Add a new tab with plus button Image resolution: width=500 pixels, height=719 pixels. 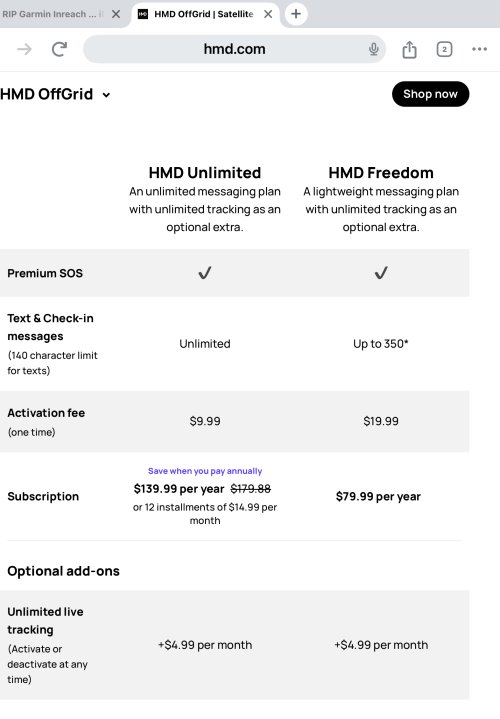click(296, 14)
